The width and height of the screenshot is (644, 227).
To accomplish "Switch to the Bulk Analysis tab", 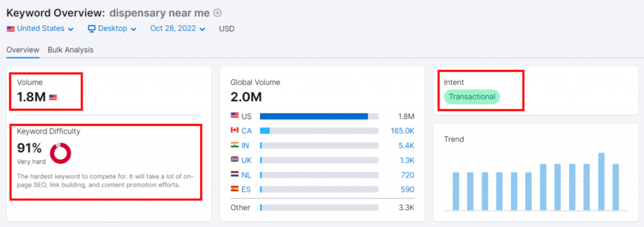I will [70, 50].
